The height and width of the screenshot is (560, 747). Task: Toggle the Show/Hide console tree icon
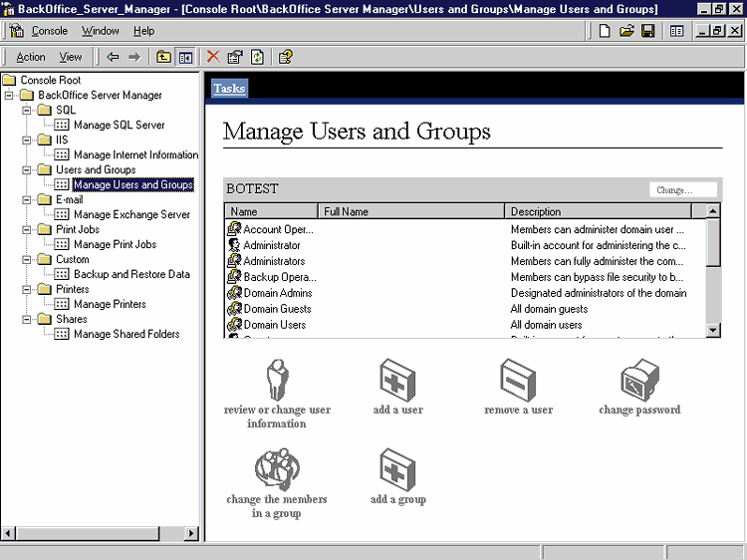click(185, 57)
